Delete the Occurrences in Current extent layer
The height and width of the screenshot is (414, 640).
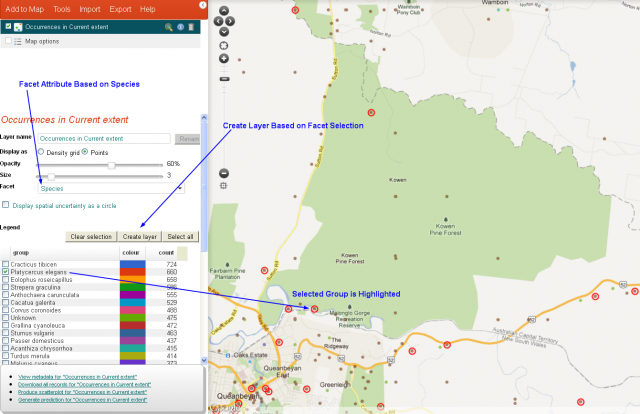pyautogui.click(x=192, y=25)
